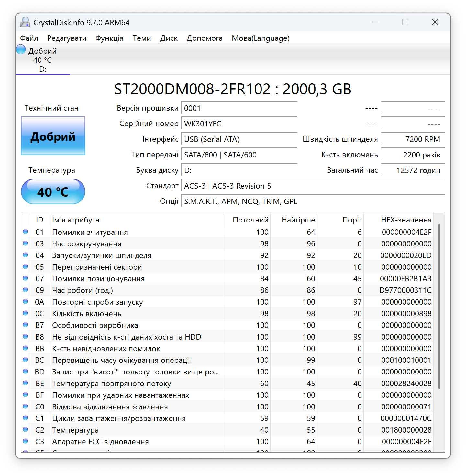Click status dot for 01 Помилки зчитування
The height and width of the screenshot is (476, 466).
(x=25, y=232)
